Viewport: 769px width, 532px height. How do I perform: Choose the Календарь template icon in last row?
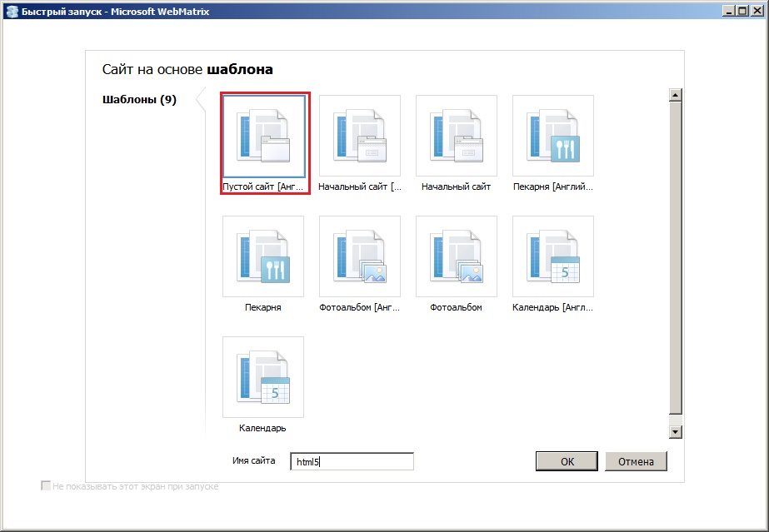click(x=263, y=377)
